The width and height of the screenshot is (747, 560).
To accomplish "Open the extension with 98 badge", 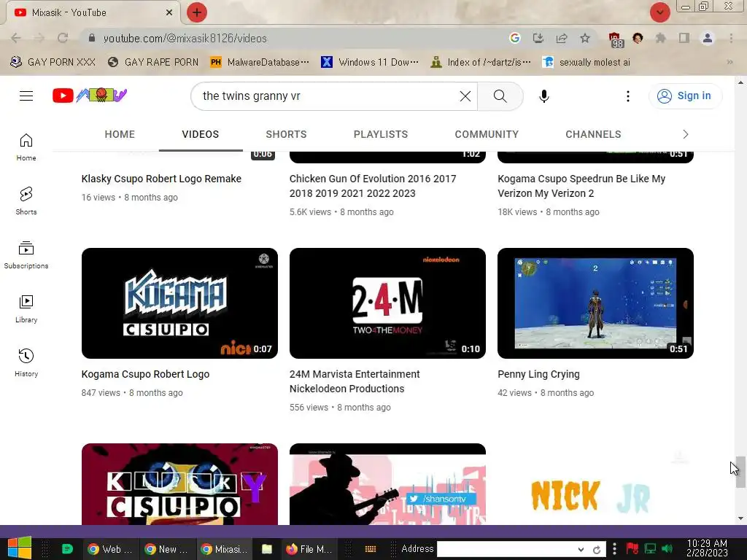I will (615, 39).
